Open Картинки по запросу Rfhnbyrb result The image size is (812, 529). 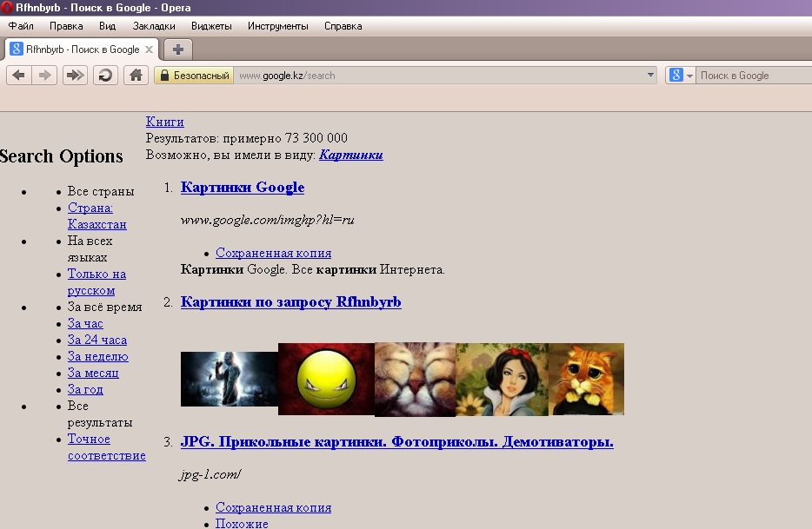pyautogui.click(x=291, y=301)
